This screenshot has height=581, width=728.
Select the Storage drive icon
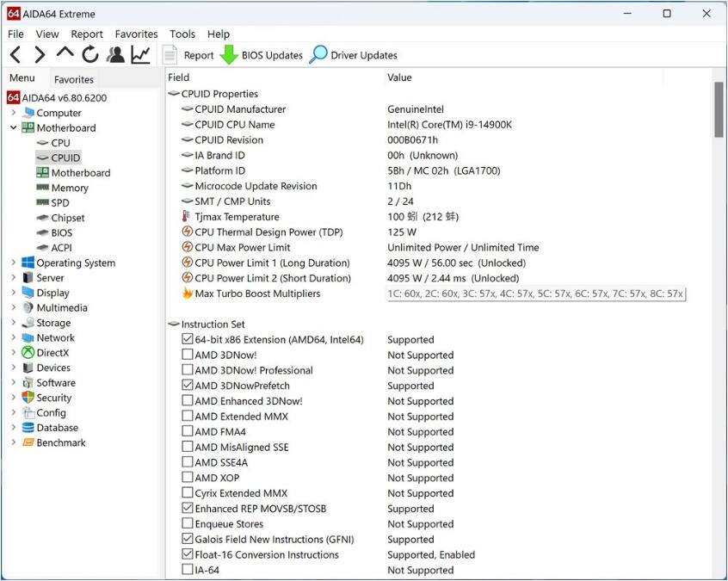click(28, 323)
